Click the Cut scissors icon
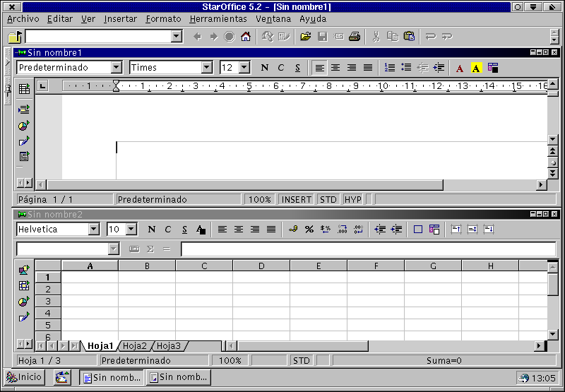The width and height of the screenshot is (565, 392). tap(376, 37)
